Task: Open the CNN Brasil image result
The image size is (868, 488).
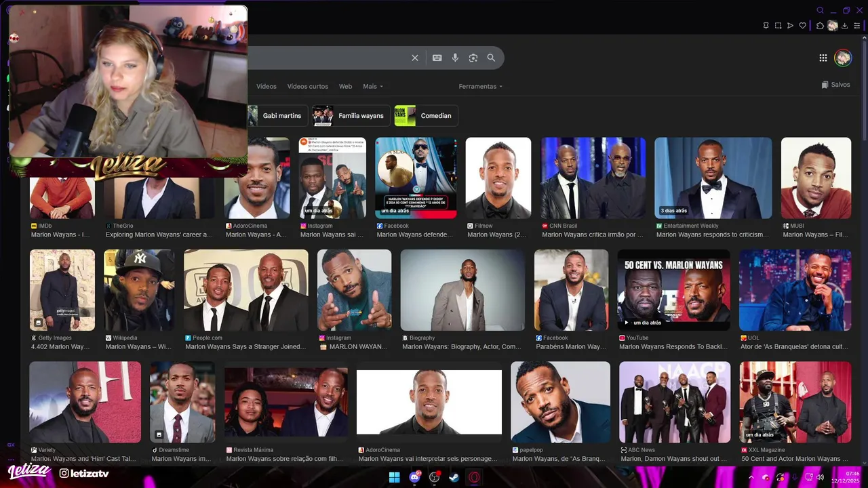Action: click(x=593, y=178)
